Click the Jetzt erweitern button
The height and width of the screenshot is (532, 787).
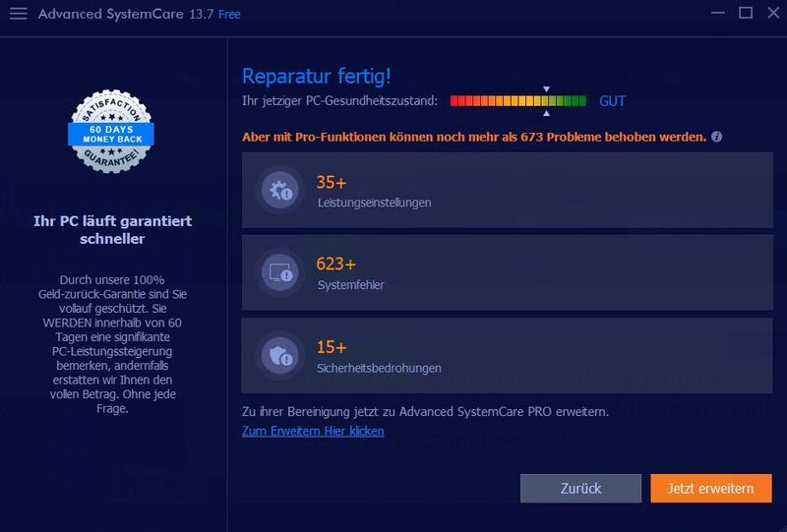711,489
